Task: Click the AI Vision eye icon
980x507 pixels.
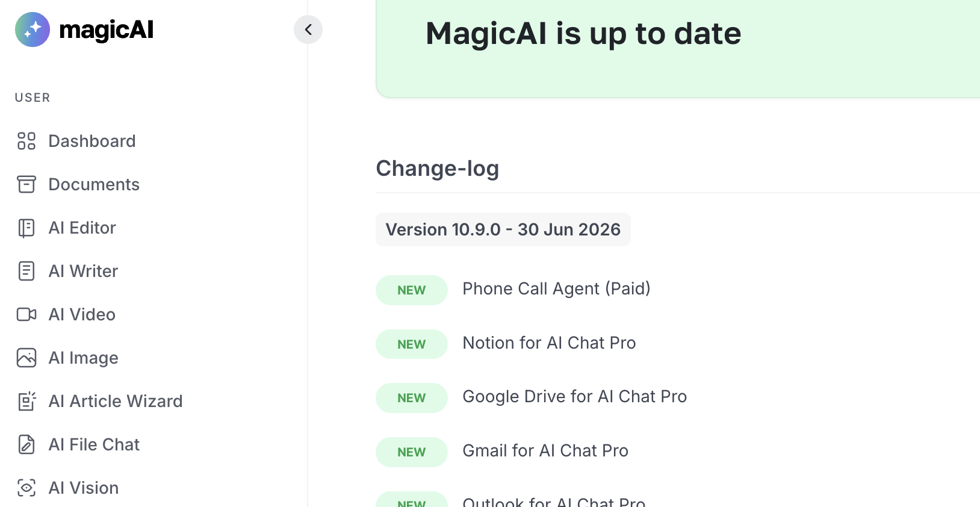Action: coord(26,488)
